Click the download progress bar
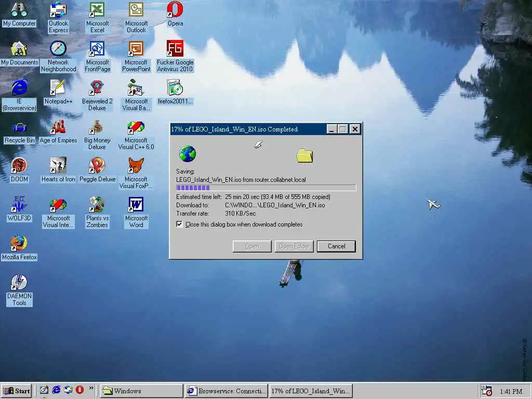Viewport: 532px width, 399px height. 266,188
